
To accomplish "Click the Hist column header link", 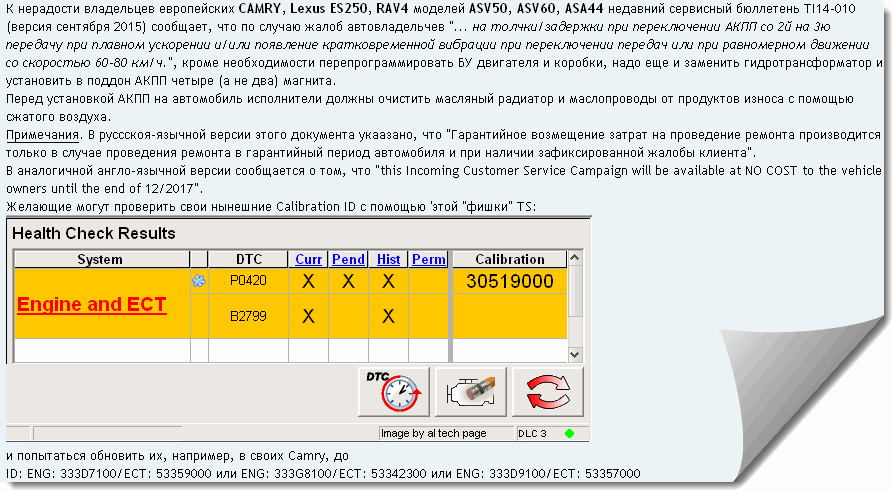I will pos(388,259).
